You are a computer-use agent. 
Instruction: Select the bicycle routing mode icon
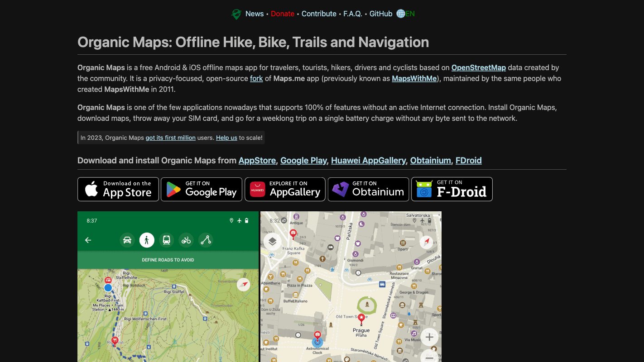coord(186,240)
